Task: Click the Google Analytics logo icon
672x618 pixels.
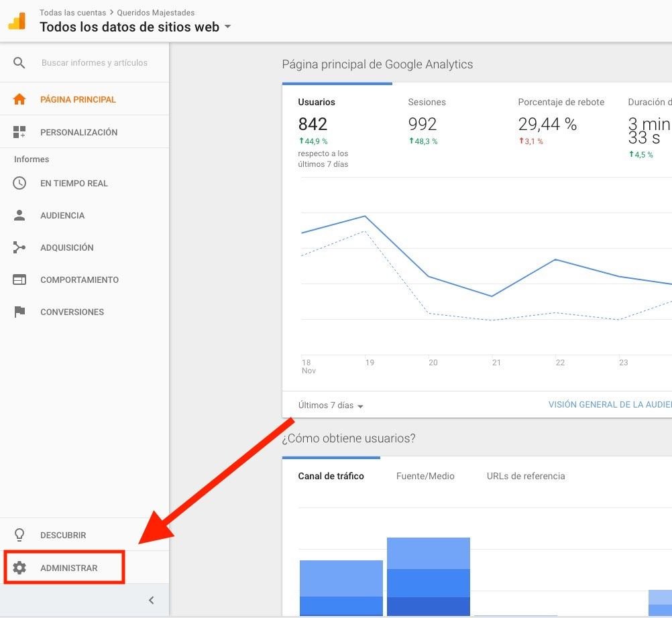Action: coord(17,21)
